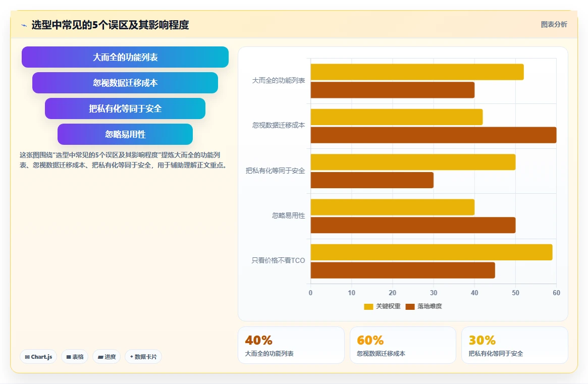Click yellow bar for 把私有化等同于安全
Screen dimensions: 588x384
coord(413,162)
